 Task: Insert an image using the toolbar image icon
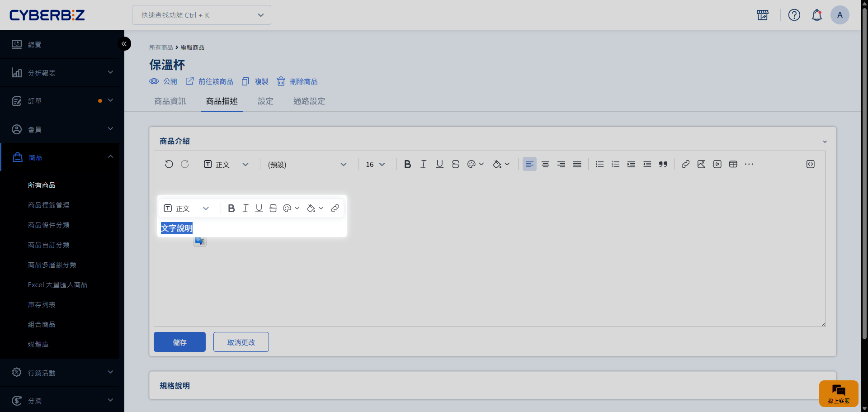[x=701, y=164]
